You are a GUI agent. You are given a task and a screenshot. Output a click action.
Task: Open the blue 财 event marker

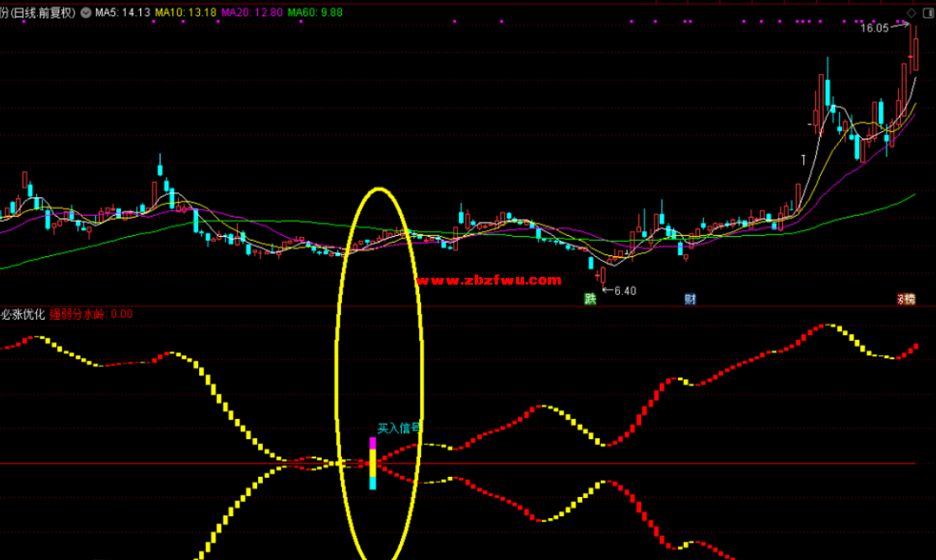(690, 299)
